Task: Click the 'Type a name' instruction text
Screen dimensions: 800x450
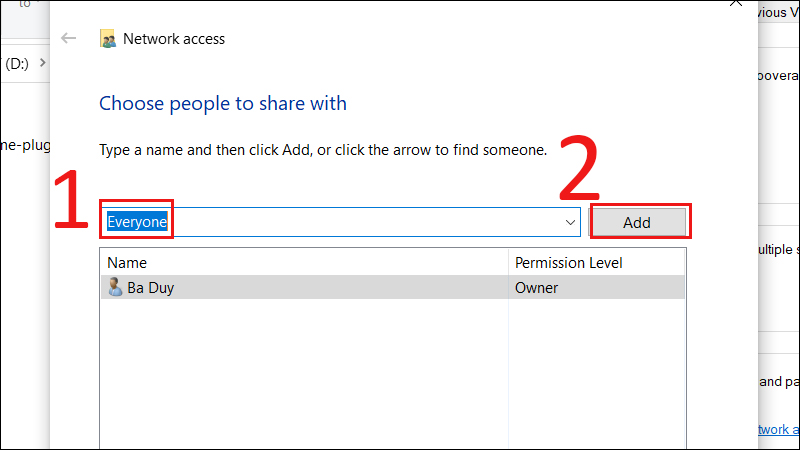Action: tap(323, 151)
